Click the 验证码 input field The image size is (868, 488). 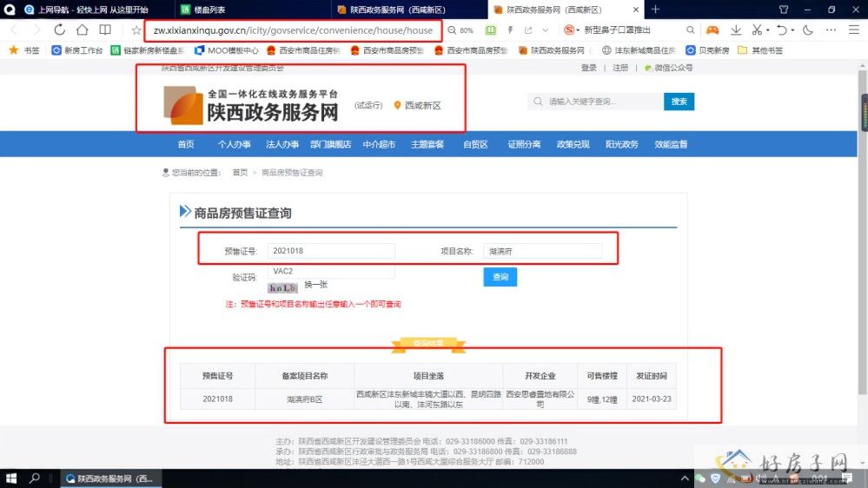(x=331, y=271)
